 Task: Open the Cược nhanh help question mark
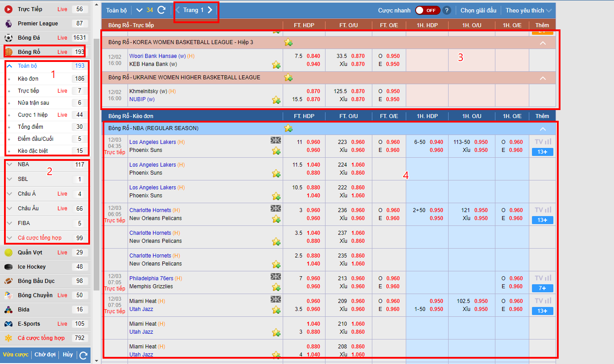447,10
